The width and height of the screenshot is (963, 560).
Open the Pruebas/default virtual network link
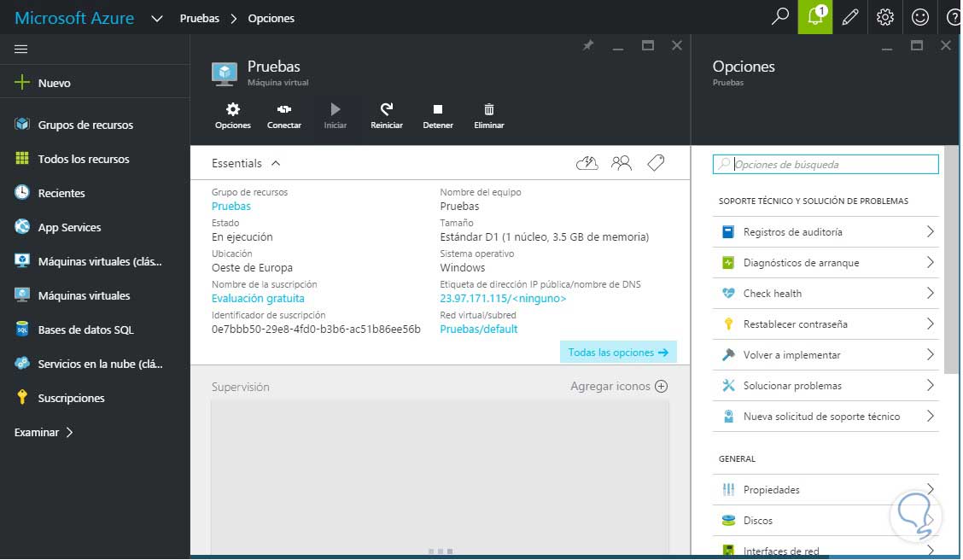click(478, 330)
